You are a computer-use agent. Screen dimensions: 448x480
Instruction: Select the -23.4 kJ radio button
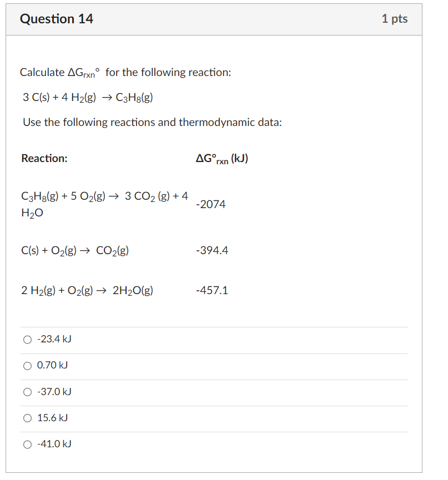pos(27,339)
